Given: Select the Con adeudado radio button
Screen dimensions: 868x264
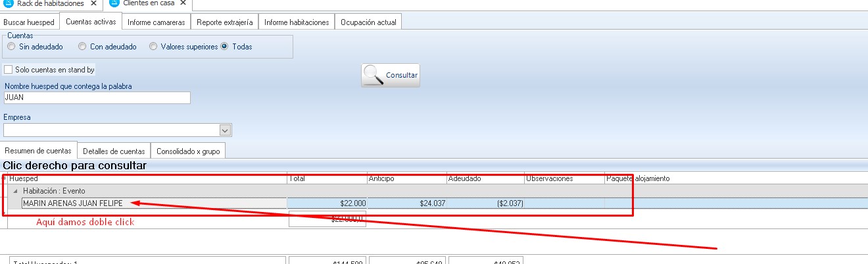Looking at the screenshot, I should coord(82,47).
